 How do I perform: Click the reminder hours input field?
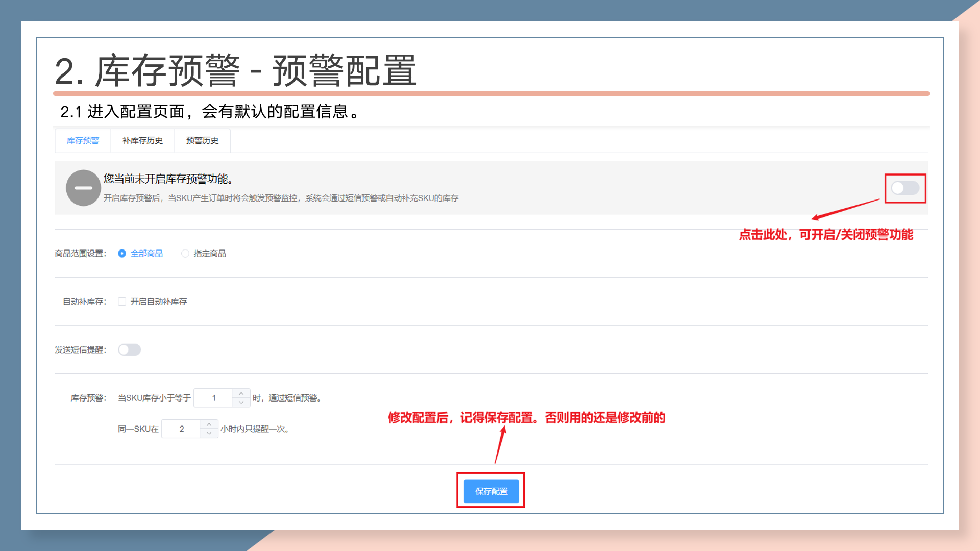pyautogui.click(x=182, y=429)
